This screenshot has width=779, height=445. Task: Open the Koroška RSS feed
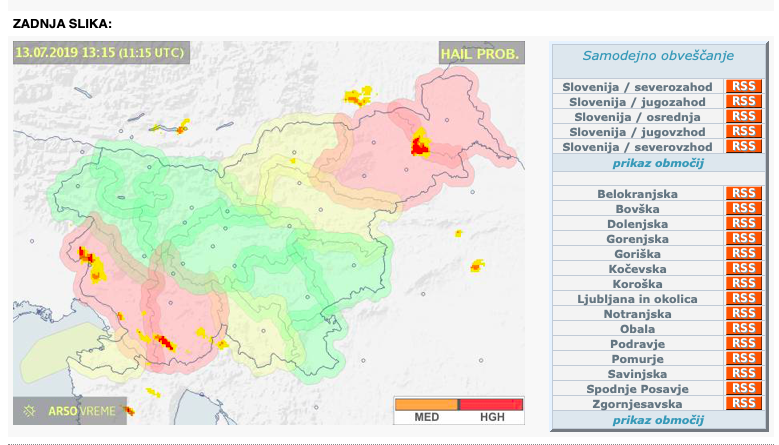pyautogui.click(x=743, y=283)
